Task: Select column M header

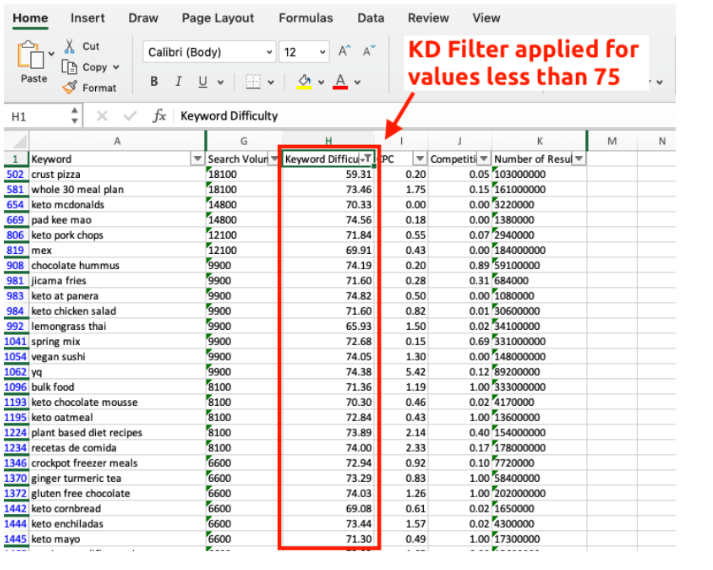Action: [x=612, y=141]
